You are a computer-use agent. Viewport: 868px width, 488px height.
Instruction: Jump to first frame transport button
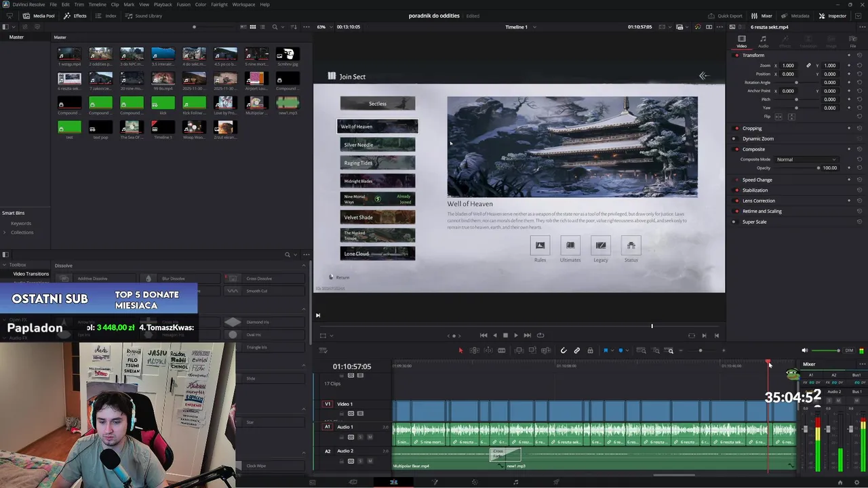[x=484, y=335]
